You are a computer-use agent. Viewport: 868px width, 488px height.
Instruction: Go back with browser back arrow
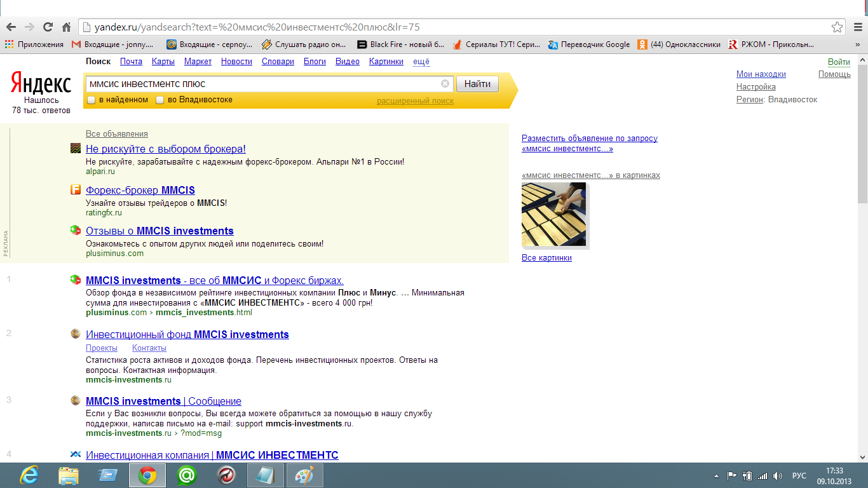[11, 27]
